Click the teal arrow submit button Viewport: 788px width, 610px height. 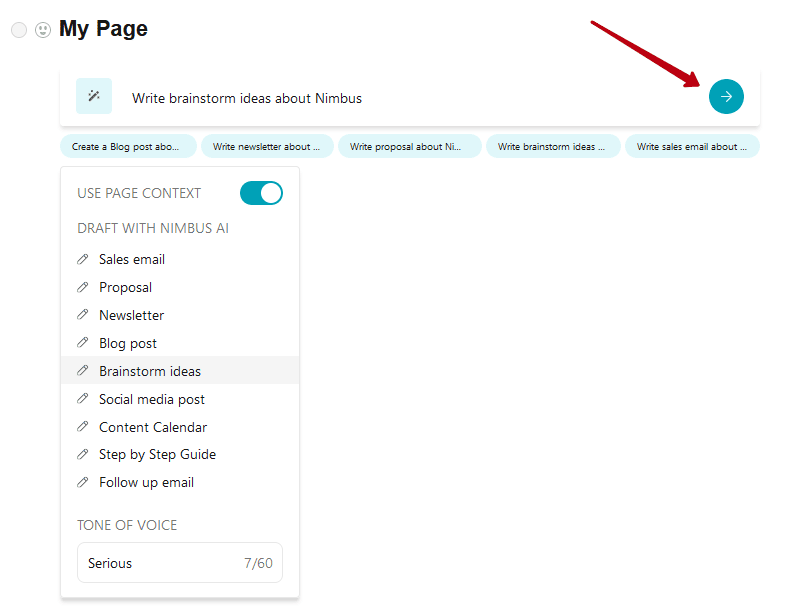click(x=726, y=96)
